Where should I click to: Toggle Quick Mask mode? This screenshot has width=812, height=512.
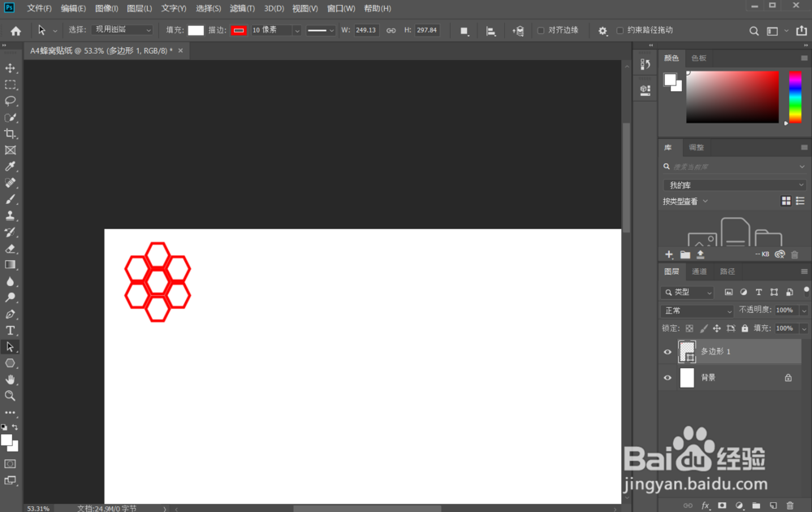click(x=11, y=464)
